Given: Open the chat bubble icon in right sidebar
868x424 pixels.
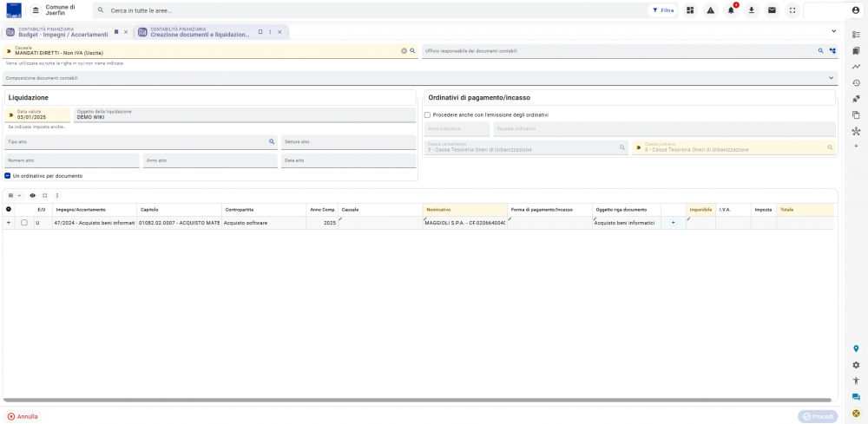Looking at the screenshot, I should (x=857, y=397).
